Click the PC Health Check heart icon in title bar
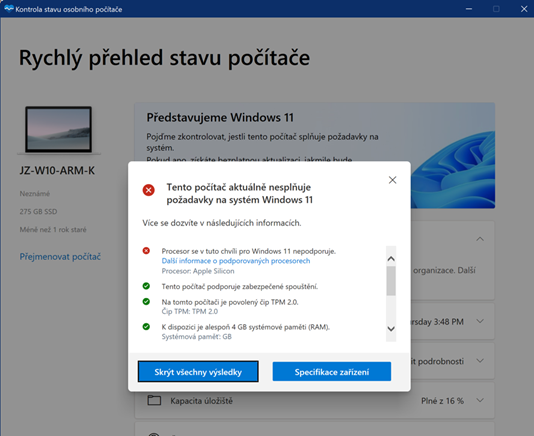This screenshot has height=436, width=534. point(9,9)
